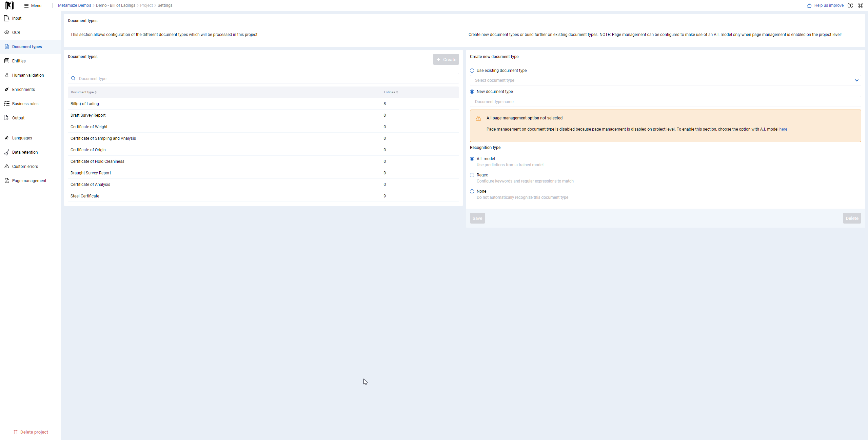Screen dimensions: 868x440
Task: Click the Input sidebar icon
Action: coord(7,18)
